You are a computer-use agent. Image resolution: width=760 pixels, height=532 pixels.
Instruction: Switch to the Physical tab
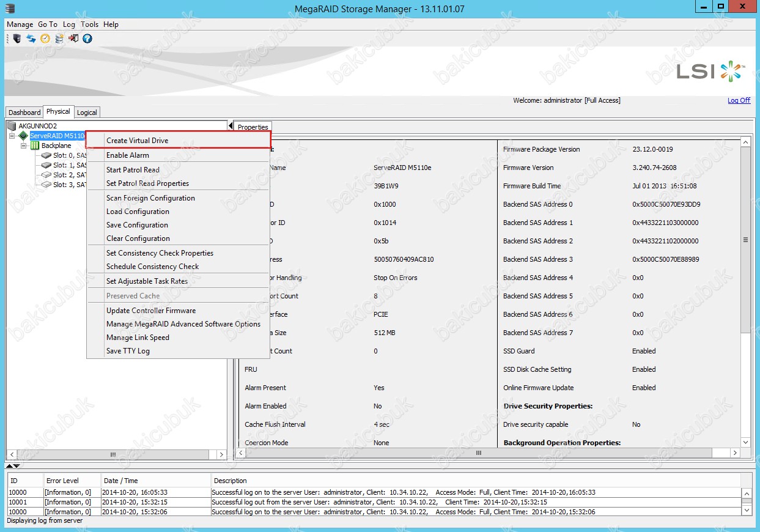click(x=58, y=111)
